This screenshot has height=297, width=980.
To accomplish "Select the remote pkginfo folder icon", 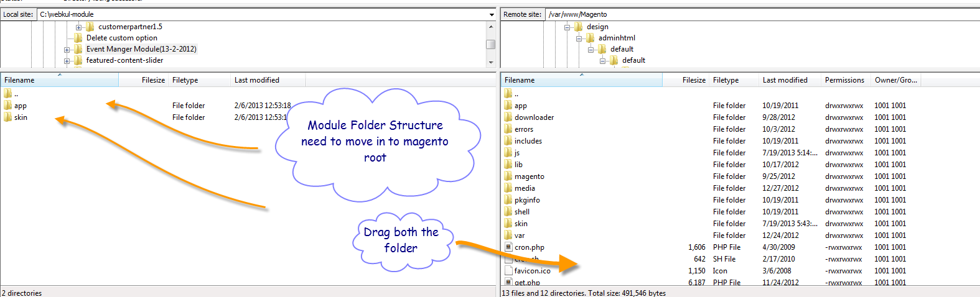I will (508, 199).
